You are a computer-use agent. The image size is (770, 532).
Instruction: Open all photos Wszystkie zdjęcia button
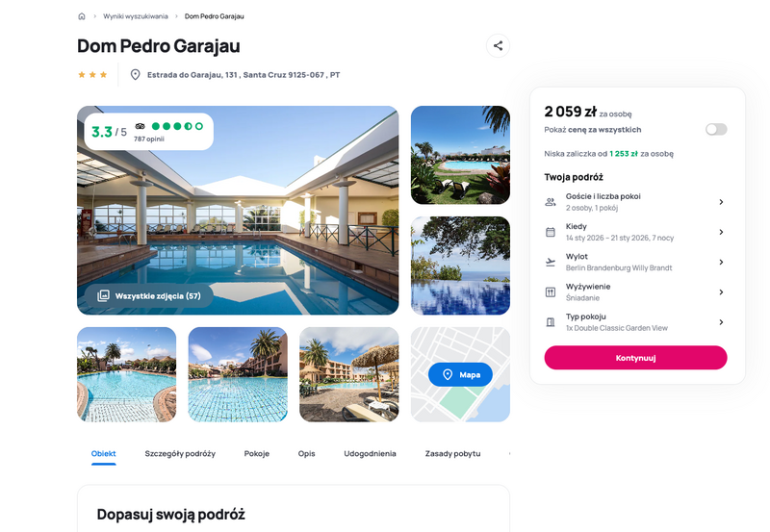pyautogui.click(x=149, y=296)
